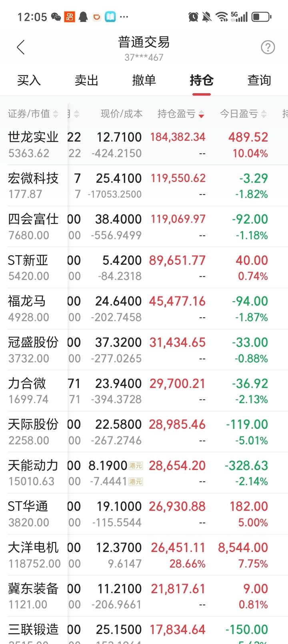Tap the battery indicator icon
Screen dimensions: 288x644
pyautogui.click(x=262, y=17)
